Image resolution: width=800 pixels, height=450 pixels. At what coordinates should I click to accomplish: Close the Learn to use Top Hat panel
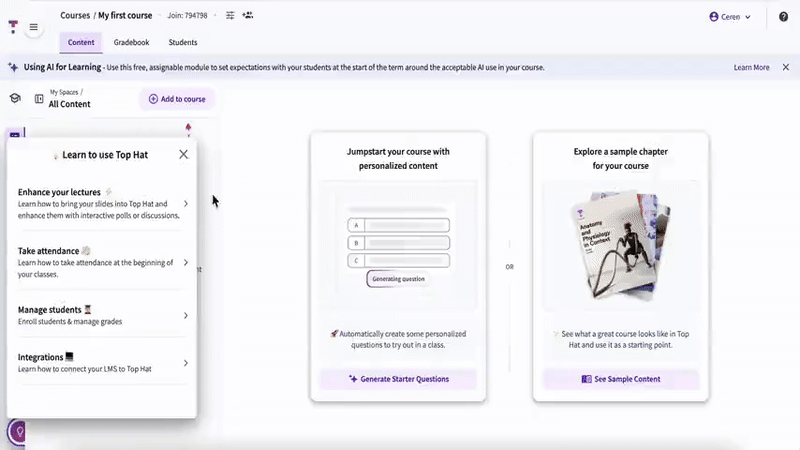184,155
